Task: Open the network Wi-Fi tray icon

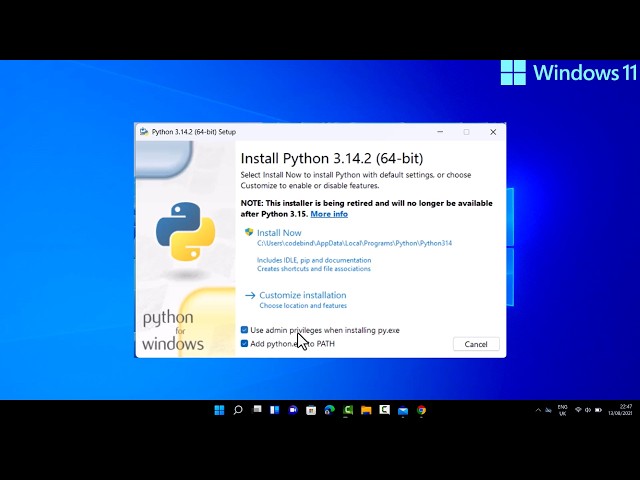Action: pyautogui.click(x=578, y=410)
